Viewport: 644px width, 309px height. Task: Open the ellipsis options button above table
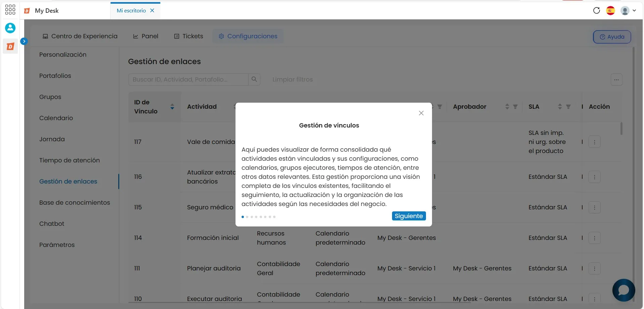pyautogui.click(x=616, y=80)
